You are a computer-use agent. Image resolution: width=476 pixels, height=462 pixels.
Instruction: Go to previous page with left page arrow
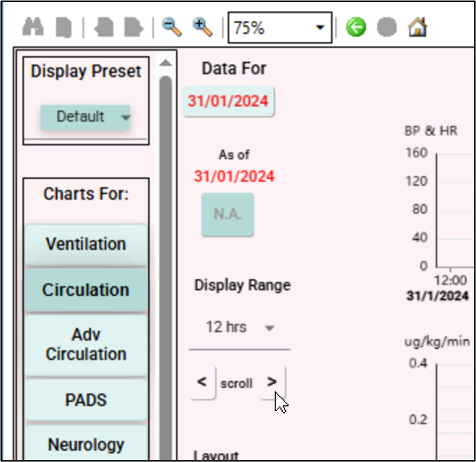(x=103, y=28)
